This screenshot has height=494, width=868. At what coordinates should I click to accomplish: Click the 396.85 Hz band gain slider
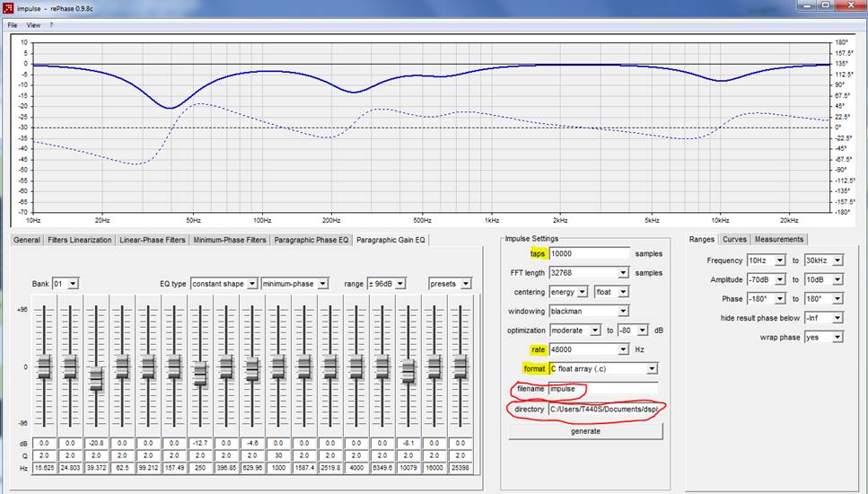[x=226, y=366]
